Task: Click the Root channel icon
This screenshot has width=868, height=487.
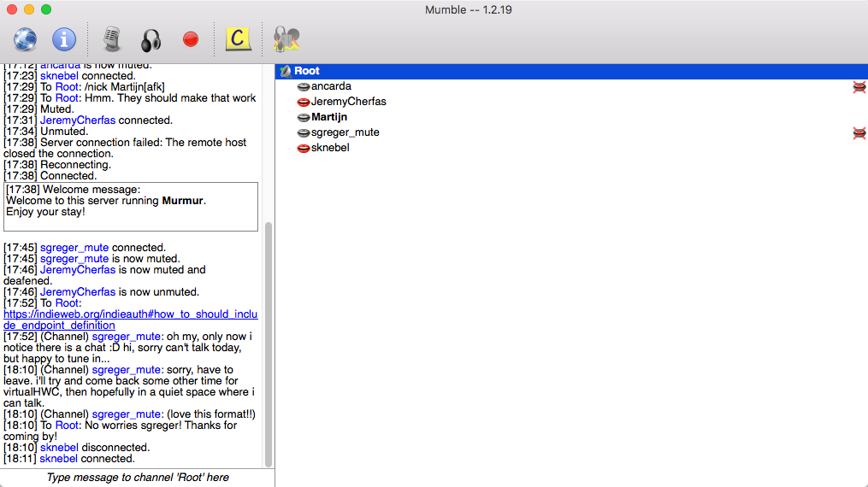Action: pyautogui.click(x=286, y=71)
